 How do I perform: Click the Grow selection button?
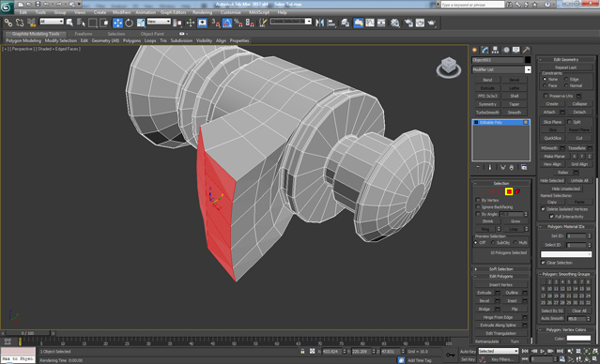pos(515,221)
